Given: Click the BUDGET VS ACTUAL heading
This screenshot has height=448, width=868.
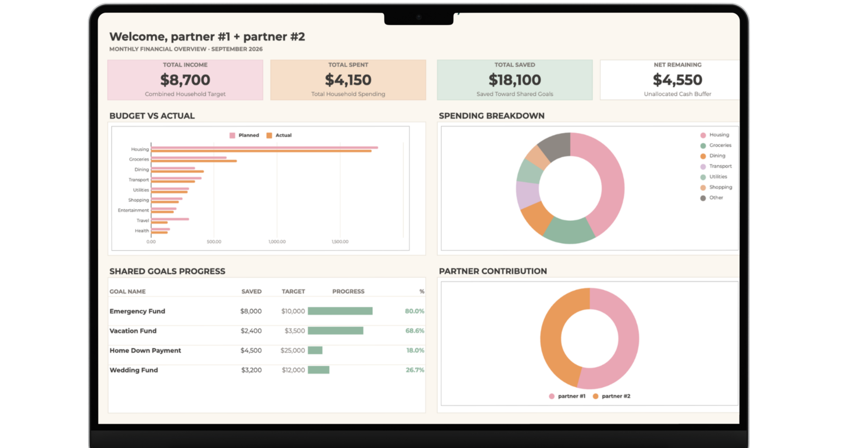Looking at the screenshot, I should [x=152, y=116].
